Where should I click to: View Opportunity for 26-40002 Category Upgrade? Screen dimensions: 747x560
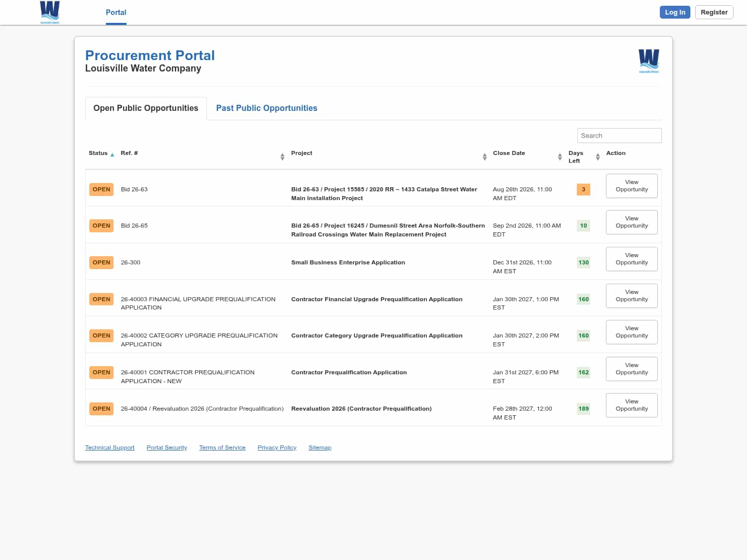pos(632,332)
